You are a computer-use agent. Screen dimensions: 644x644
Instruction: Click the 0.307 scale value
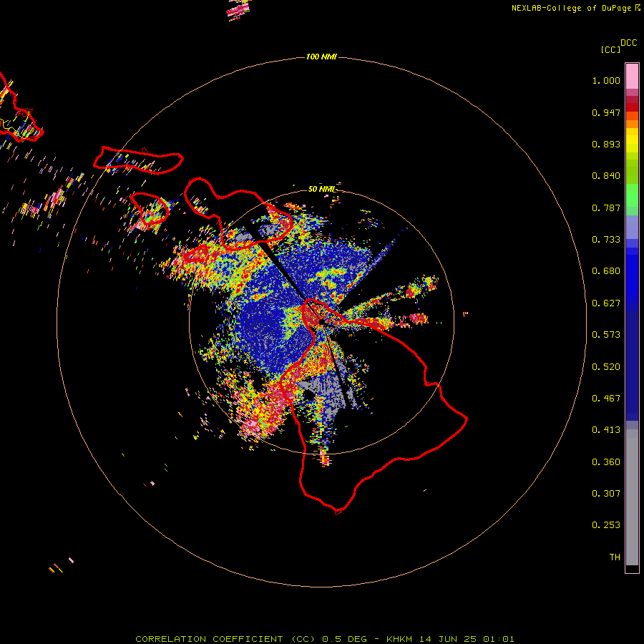click(x=606, y=494)
